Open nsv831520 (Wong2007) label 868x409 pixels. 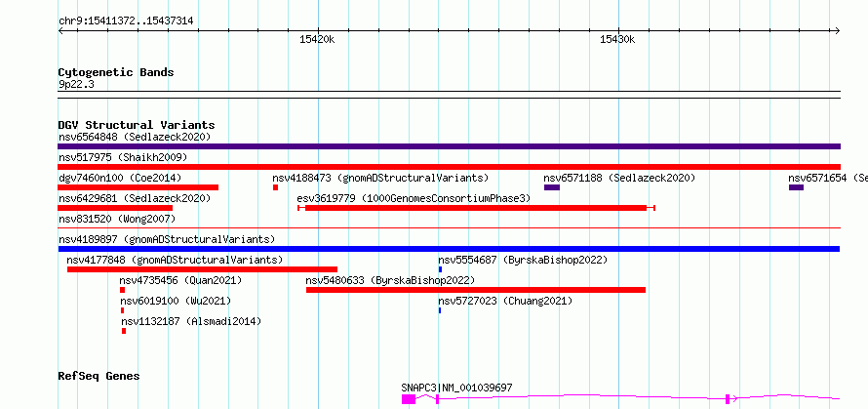[117, 219]
